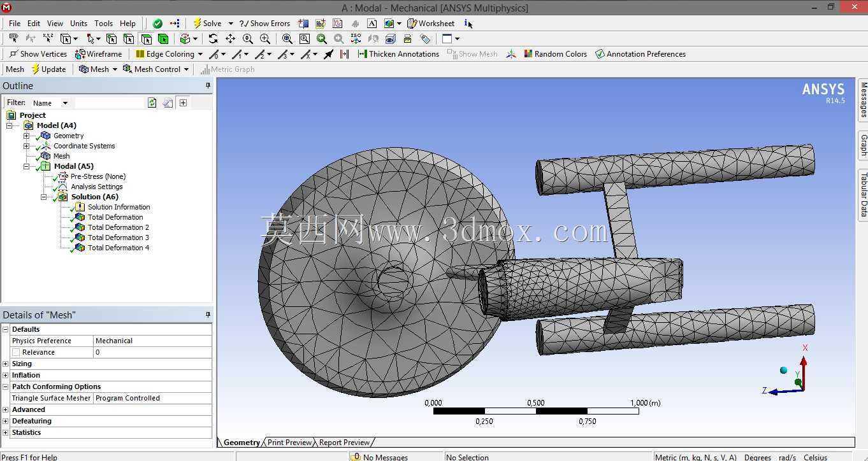Open the Worksheet view
Viewport: 868px width, 461px height.
click(431, 24)
